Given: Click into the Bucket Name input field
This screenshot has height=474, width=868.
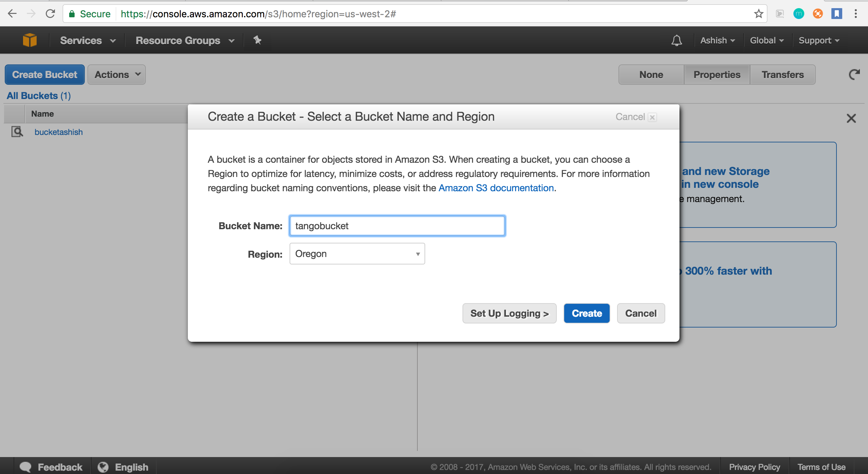Looking at the screenshot, I should [x=397, y=226].
